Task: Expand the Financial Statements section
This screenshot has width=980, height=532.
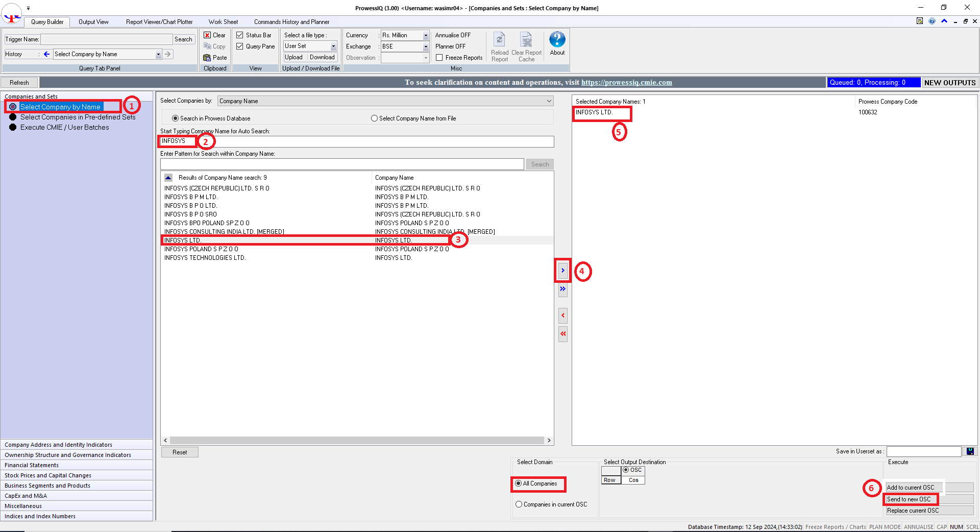Action: [77, 465]
